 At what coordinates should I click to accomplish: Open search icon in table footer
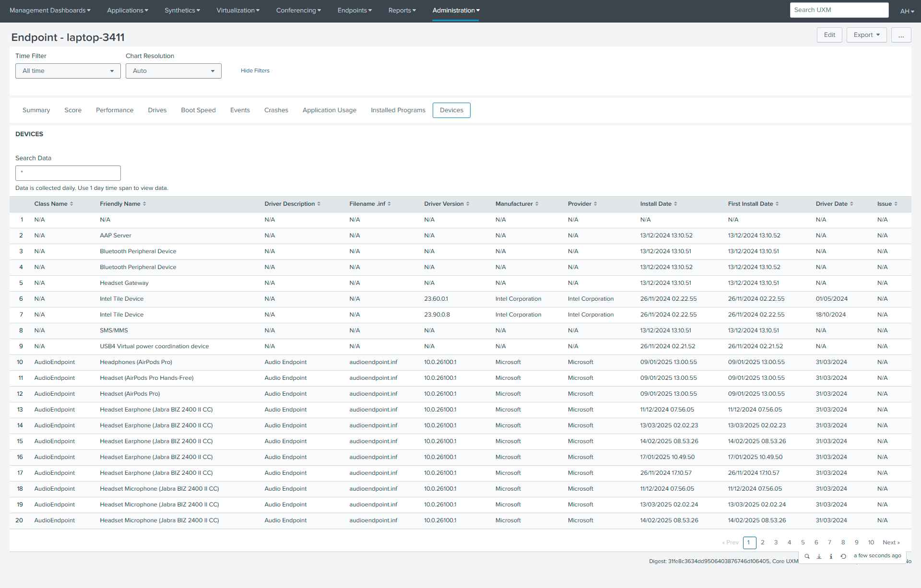point(807,556)
